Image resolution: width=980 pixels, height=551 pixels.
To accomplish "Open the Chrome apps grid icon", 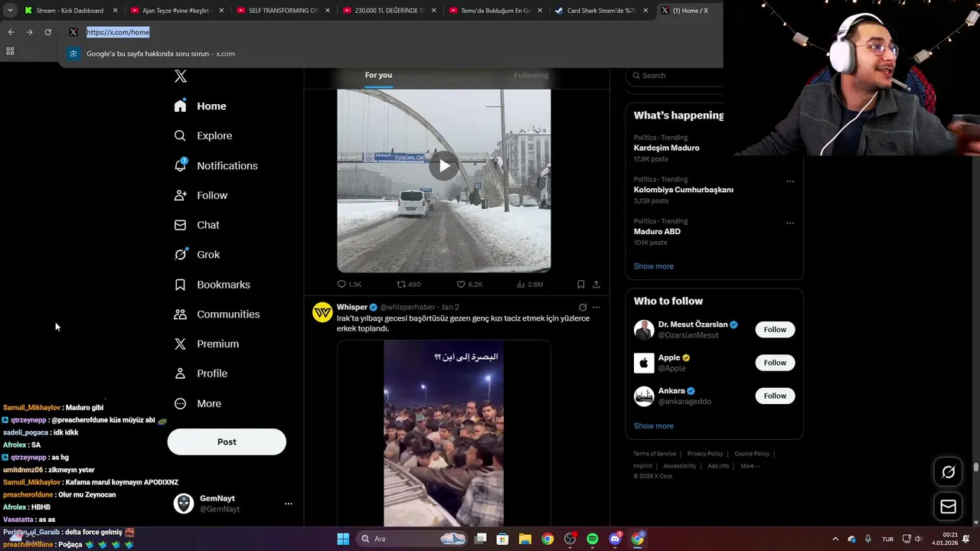I will (10, 51).
